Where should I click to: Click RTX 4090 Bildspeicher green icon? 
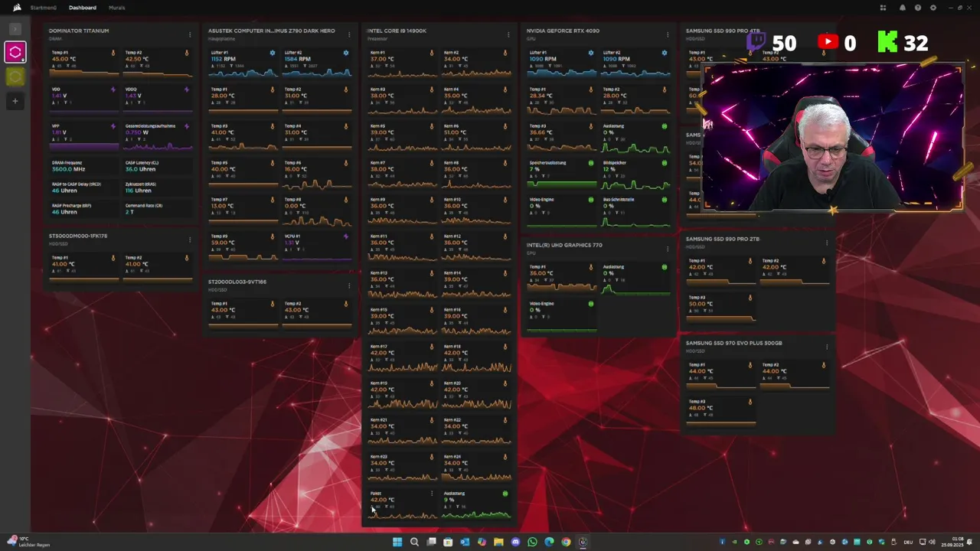click(x=665, y=163)
